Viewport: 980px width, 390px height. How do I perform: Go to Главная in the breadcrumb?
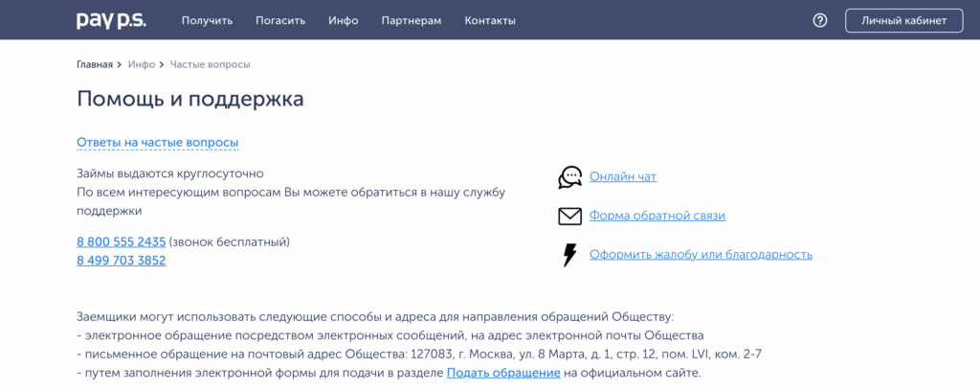pyautogui.click(x=95, y=64)
